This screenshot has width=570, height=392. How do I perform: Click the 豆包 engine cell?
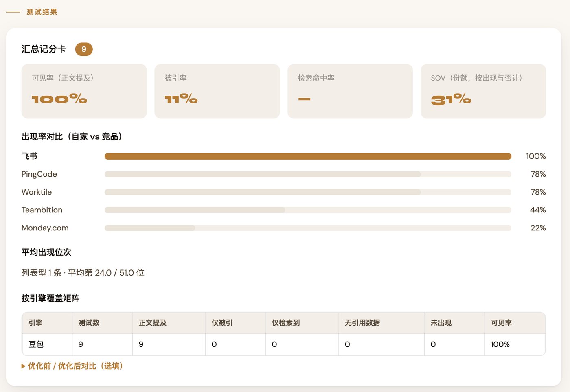click(47, 344)
